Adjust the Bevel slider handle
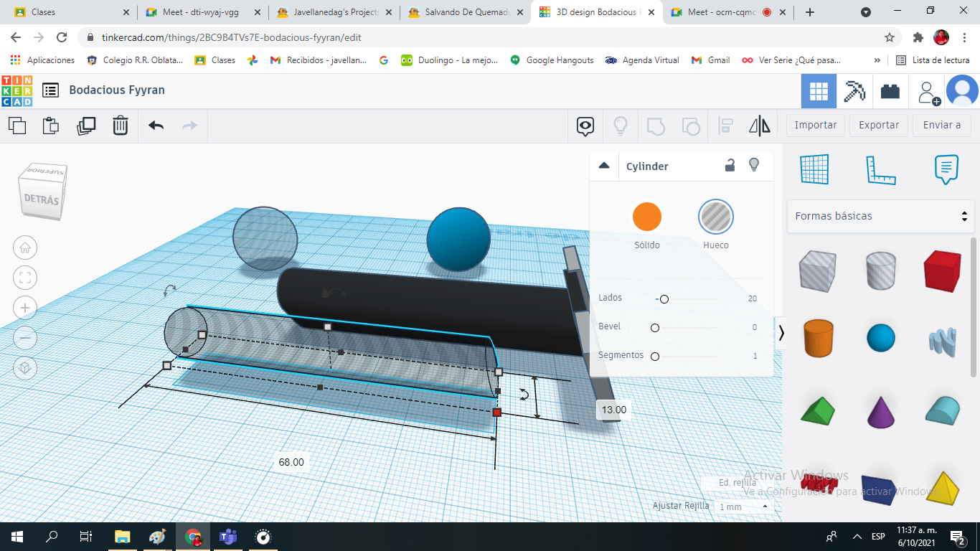Screen dimensions: 980x551 [654, 328]
